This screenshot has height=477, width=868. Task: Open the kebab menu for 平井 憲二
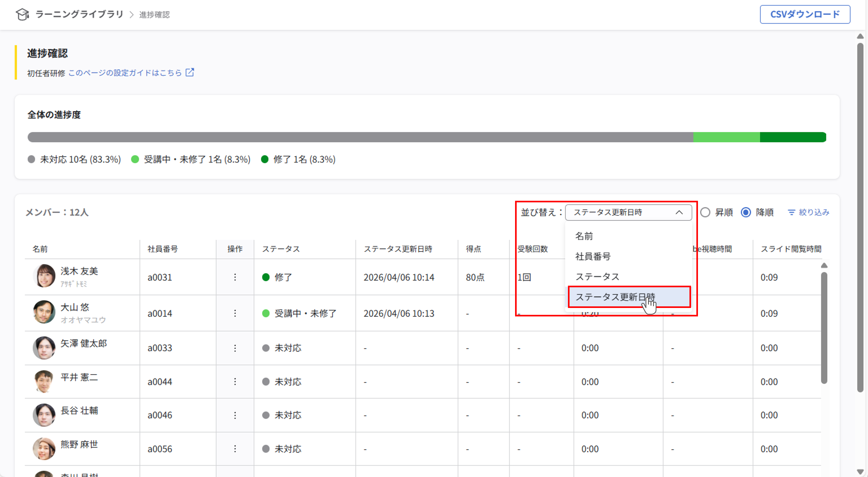(235, 381)
